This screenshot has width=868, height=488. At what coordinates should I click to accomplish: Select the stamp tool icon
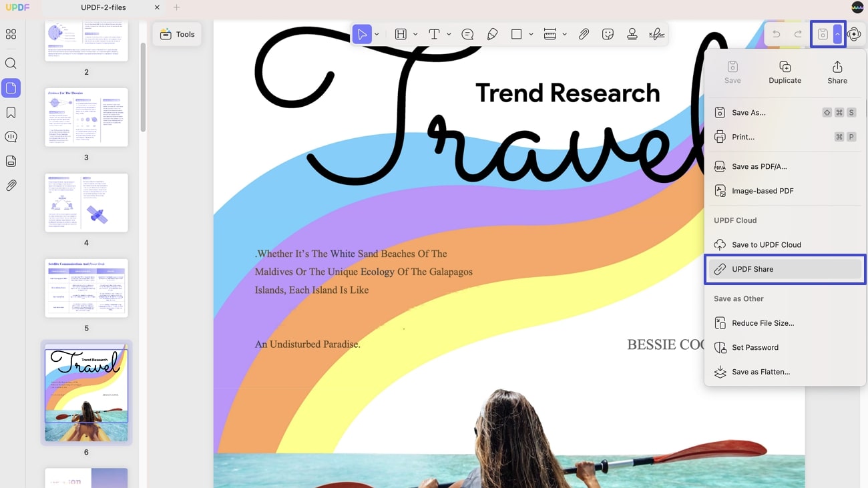(632, 34)
